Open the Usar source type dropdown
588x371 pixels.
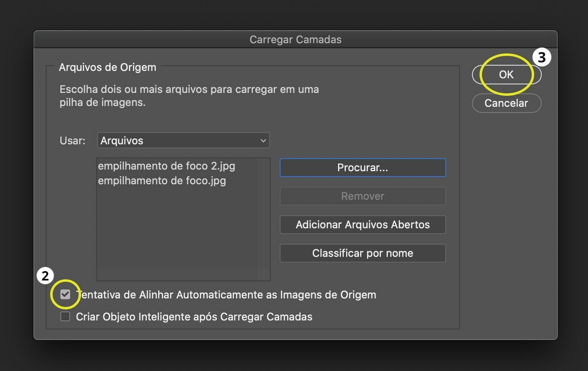coord(183,141)
